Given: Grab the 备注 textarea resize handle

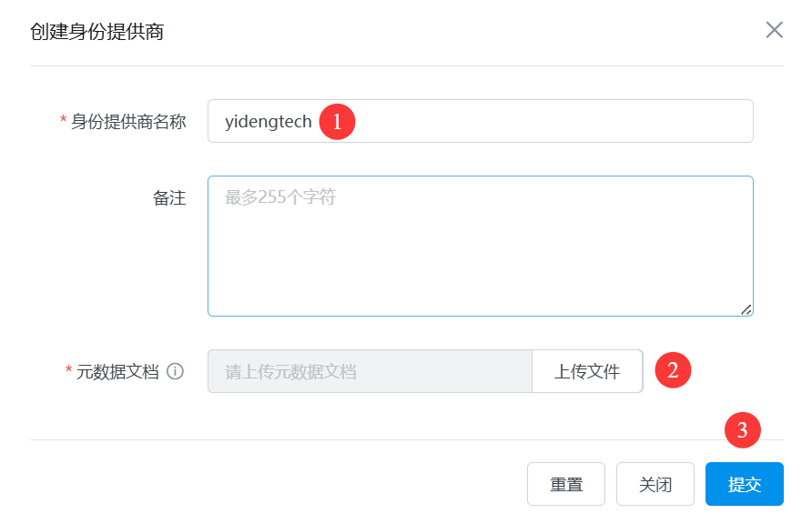Looking at the screenshot, I should tap(746, 309).
